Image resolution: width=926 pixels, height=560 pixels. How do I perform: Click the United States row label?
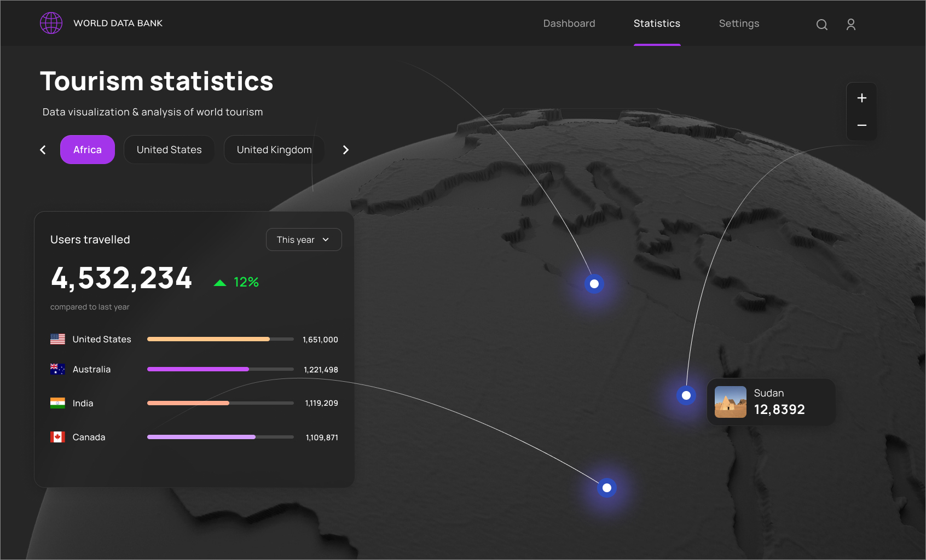[102, 339]
